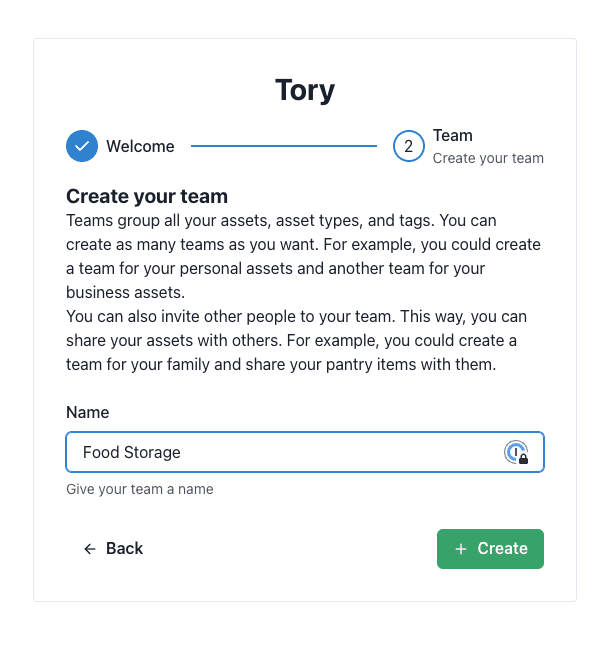The width and height of the screenshot is (613, 648).
Task: Select the Team step label
Action: (x=453, y=136)
